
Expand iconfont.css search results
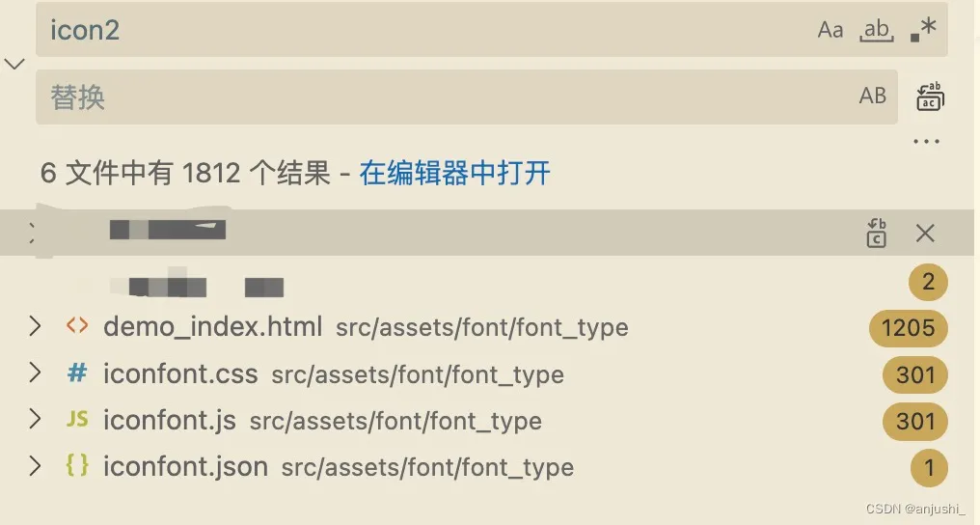pos(35,373)
